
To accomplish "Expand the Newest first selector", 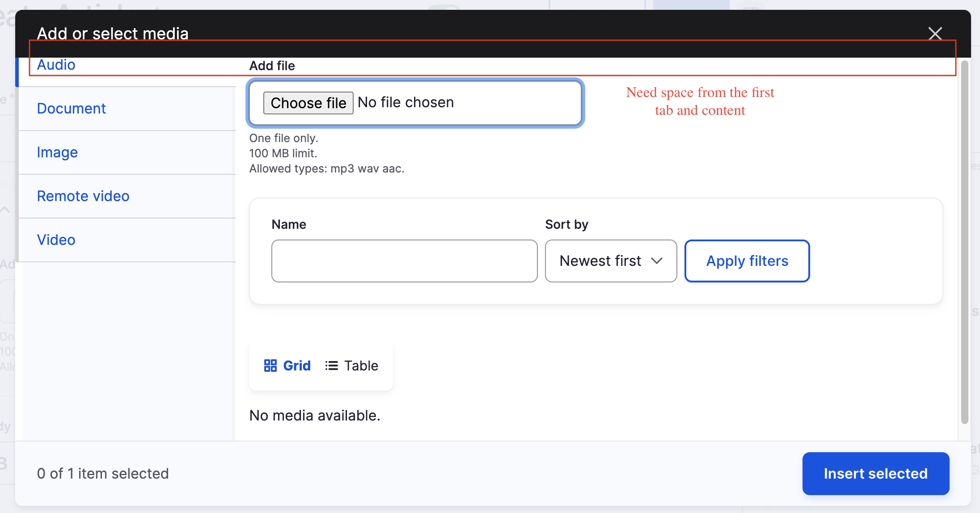I will click(611, 261).
